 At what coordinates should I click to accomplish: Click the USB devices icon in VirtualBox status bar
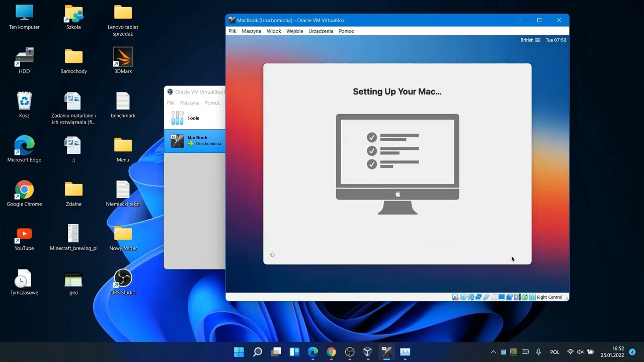[x=486, y=297]
